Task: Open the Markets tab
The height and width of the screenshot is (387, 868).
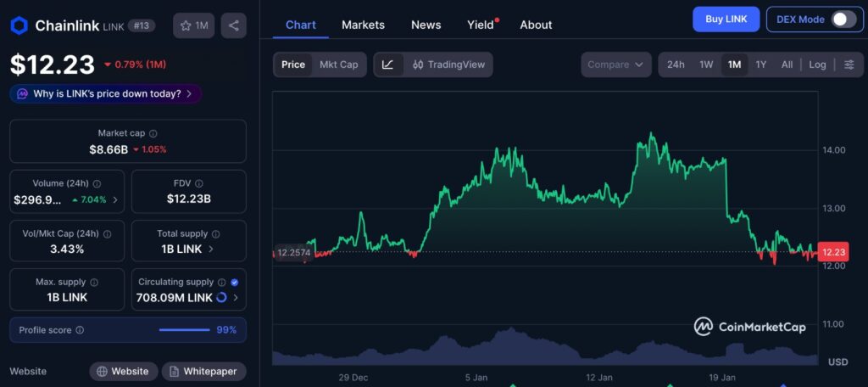Action: [x=363, y=25]
